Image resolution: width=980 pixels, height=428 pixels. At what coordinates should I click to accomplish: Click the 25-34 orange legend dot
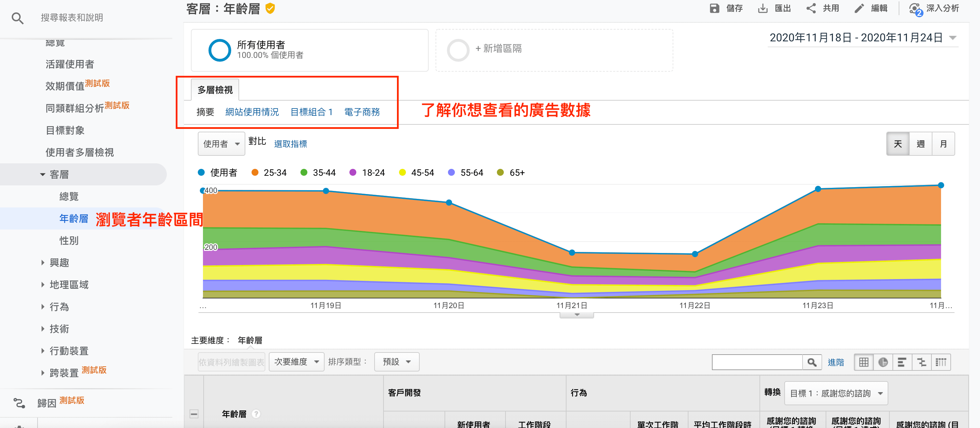(255, 173)
